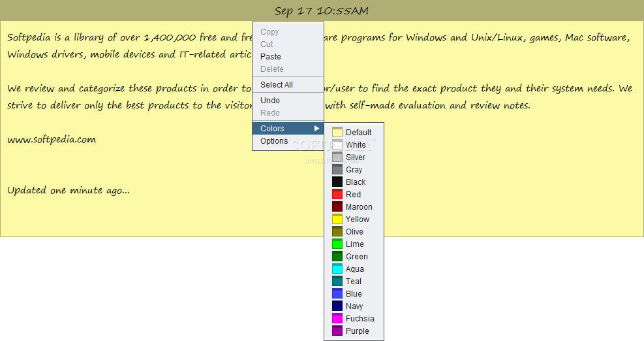The image size is (644, 341).
Task: Select the Lime color swatch
Action: [337, 244]
